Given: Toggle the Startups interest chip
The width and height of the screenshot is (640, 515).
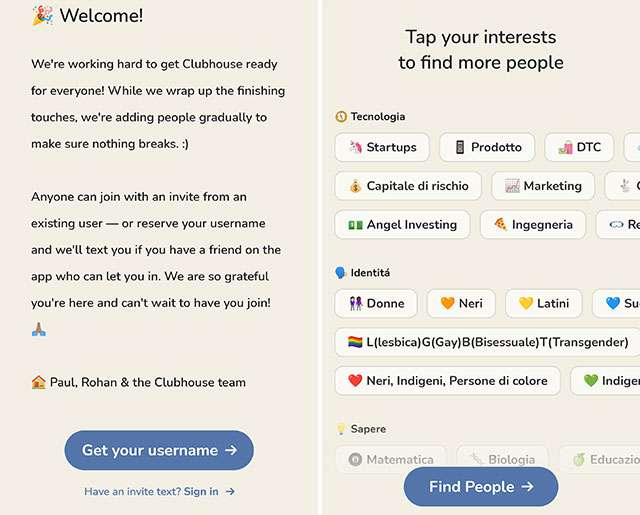Looking at the screenshot, I should tap(382, 147).
